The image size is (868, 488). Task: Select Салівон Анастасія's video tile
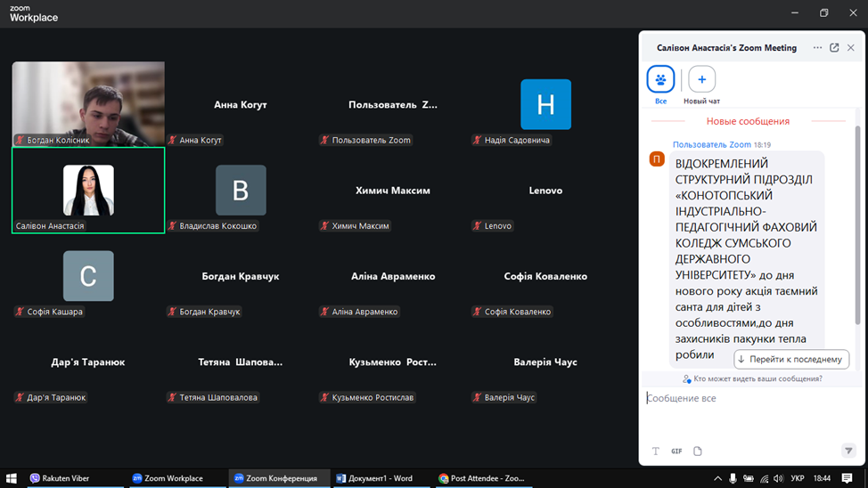pyautogui.click(x=88, y=191)
